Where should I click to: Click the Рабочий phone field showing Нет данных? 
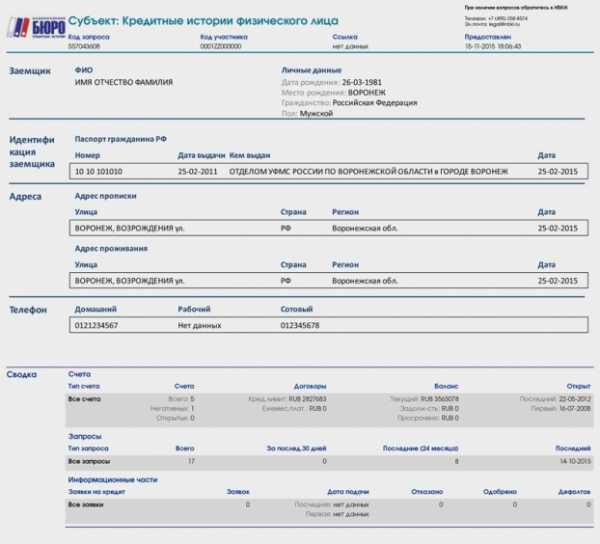coord(199,325)
